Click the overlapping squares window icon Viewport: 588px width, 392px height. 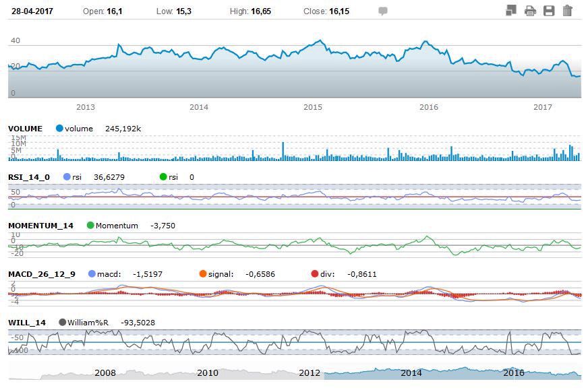point(511,11)
